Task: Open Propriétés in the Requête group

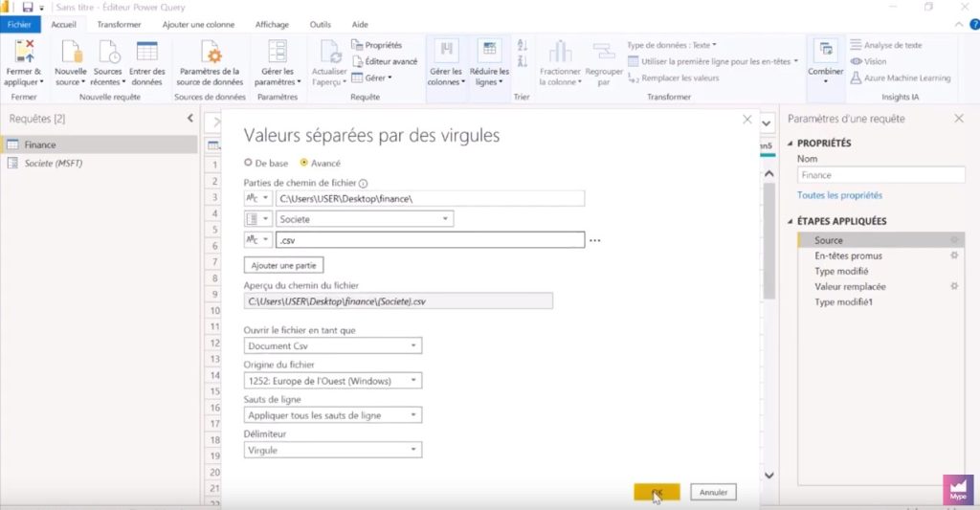Action: coord(376,45)
